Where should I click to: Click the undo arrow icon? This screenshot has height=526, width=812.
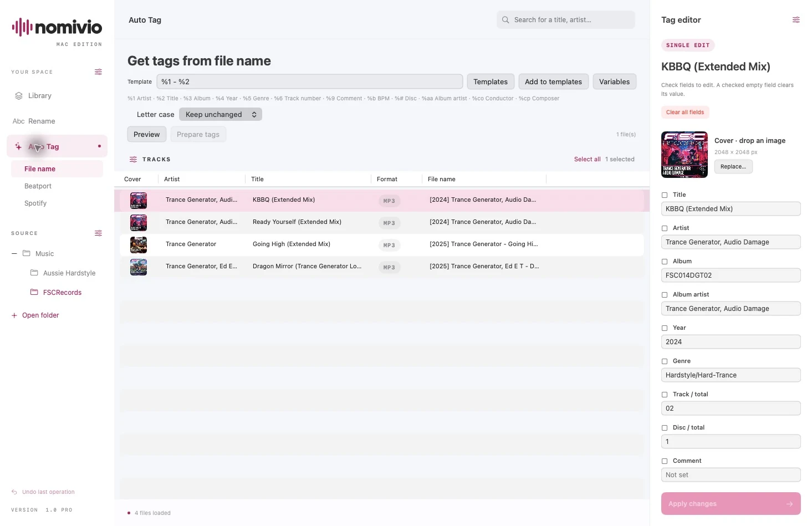(14, 492)
